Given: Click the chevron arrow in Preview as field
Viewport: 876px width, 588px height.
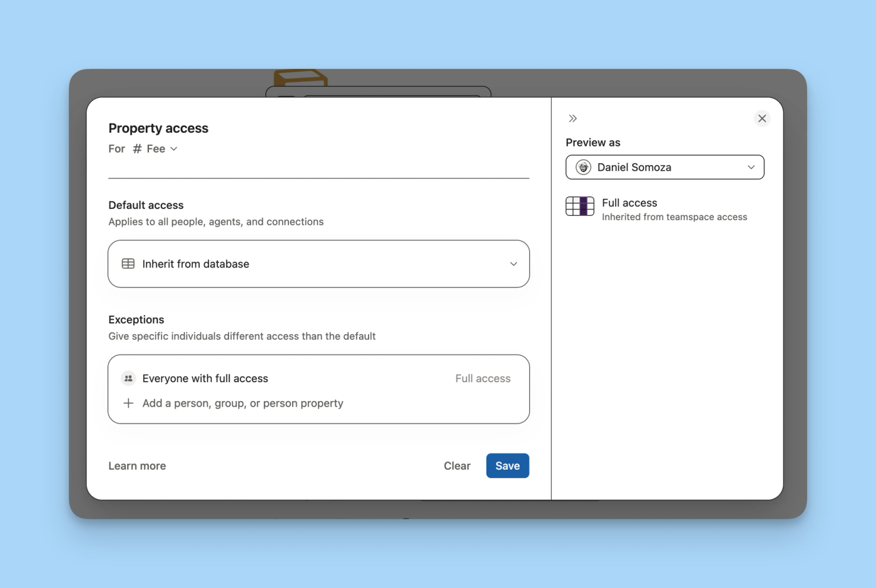Looking at the screenshot, I should (751, 167).
